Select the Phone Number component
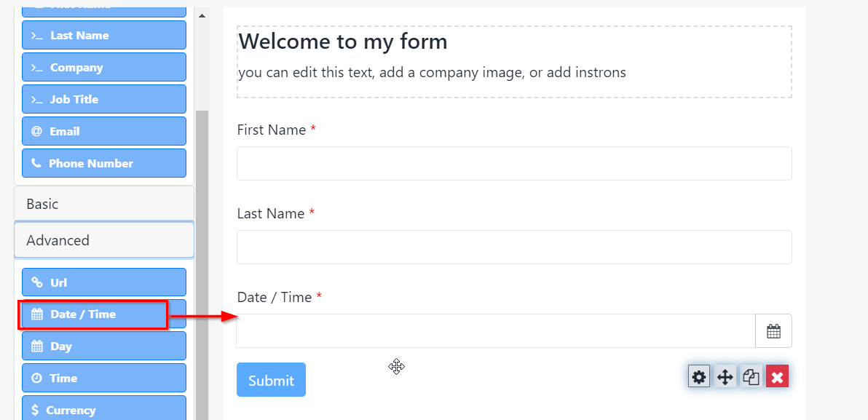The width and height of the screenshot is (868, 420). (104, 164)
